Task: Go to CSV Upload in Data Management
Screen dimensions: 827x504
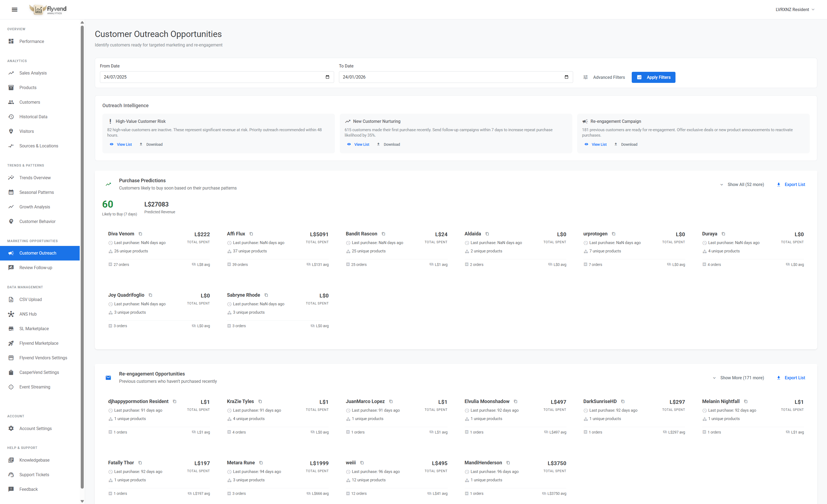Action: click(30, 299)
